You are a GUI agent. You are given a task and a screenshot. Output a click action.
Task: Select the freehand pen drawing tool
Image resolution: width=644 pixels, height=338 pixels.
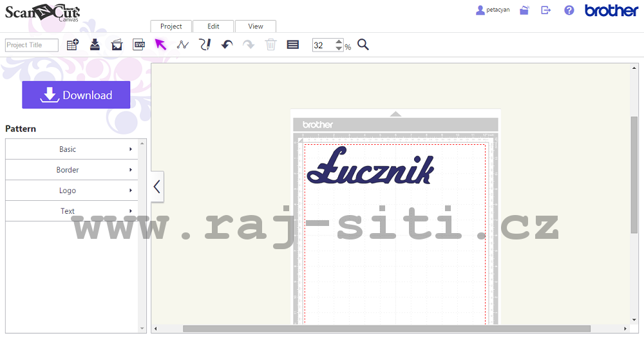[x=205, y=45]
